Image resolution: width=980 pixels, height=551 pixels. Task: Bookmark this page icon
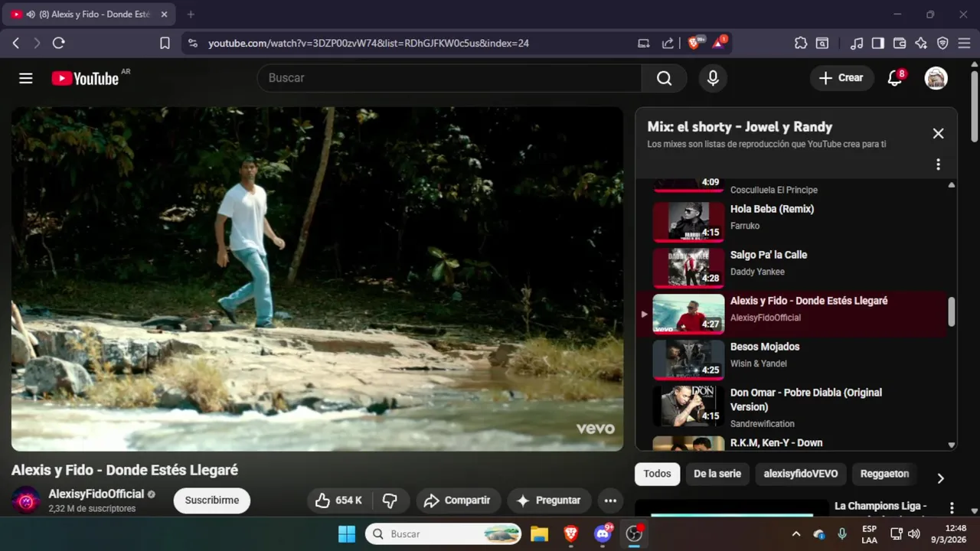[x=165, y=43]
